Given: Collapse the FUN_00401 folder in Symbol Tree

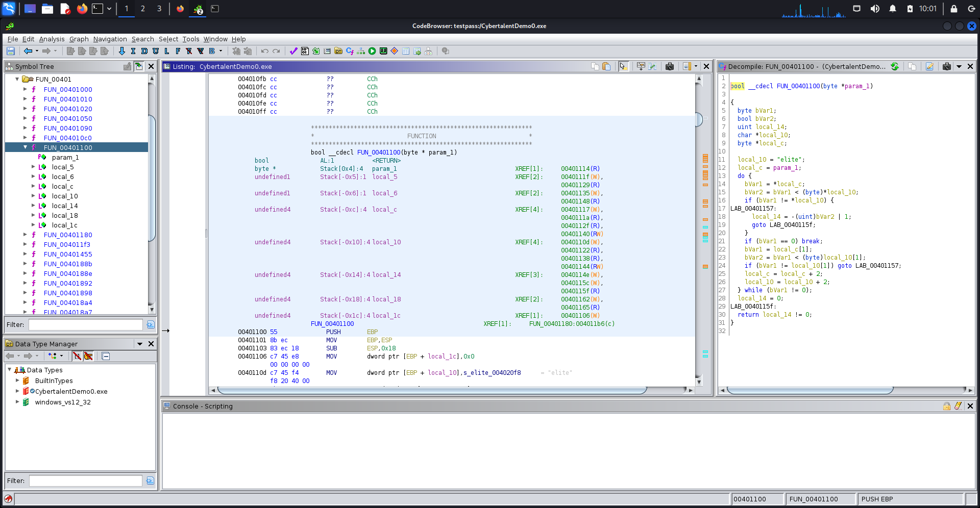Looking at the screenshot, I should tap(17, 79).
